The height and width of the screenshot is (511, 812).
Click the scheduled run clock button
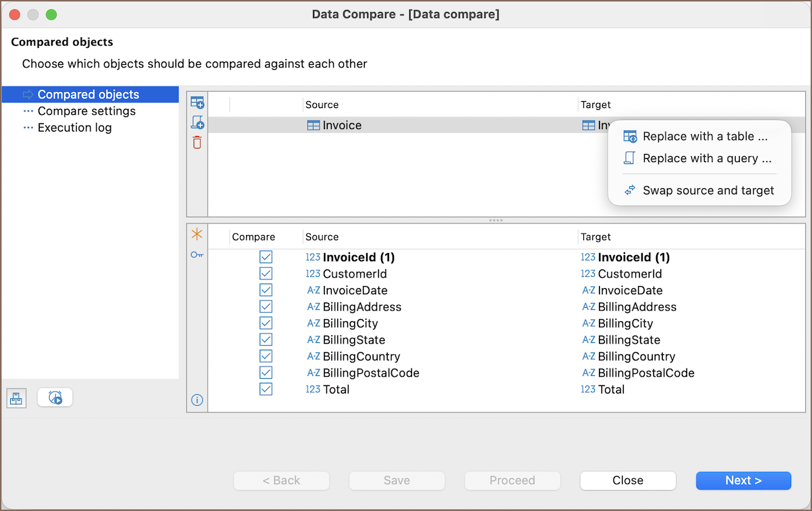(55, 398)
